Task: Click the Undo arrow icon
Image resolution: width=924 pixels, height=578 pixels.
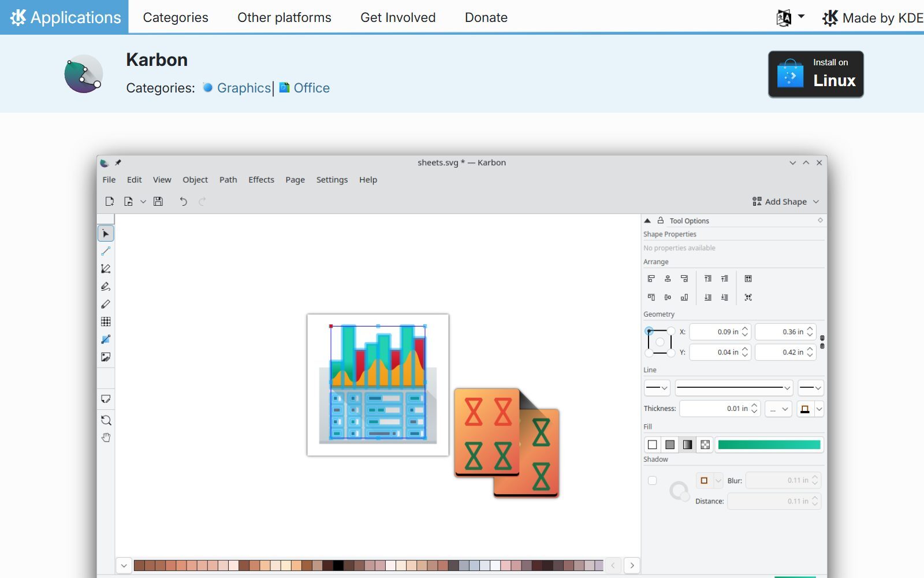Action: point(183,201)
